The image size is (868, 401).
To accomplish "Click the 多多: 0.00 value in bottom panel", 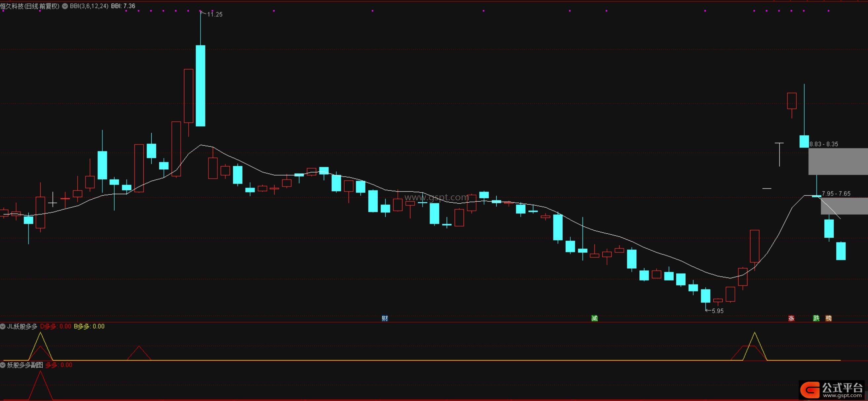I will click(x=58, y=365).
